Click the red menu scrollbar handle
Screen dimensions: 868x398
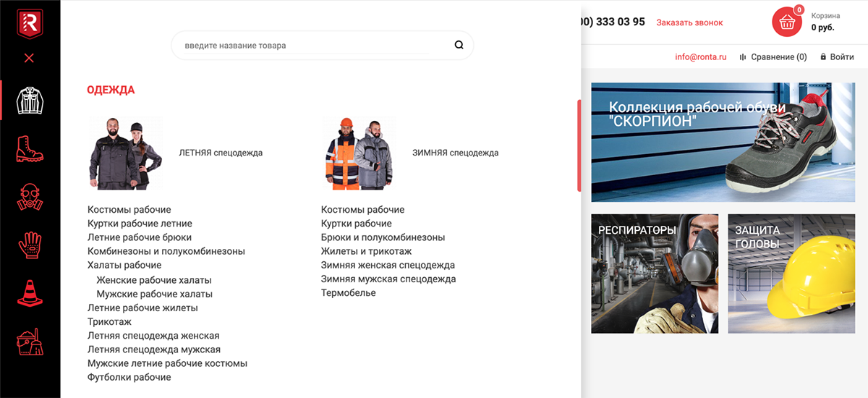coord(579,145)
